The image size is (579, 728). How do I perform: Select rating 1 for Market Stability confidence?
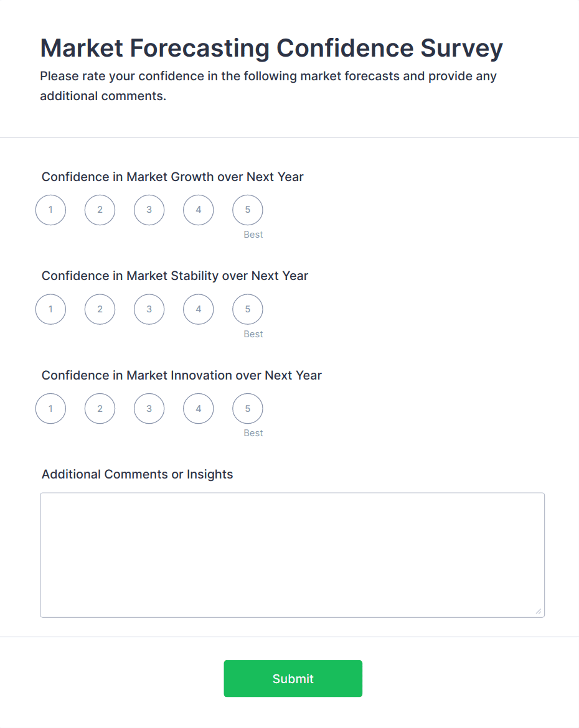[50, 309]
